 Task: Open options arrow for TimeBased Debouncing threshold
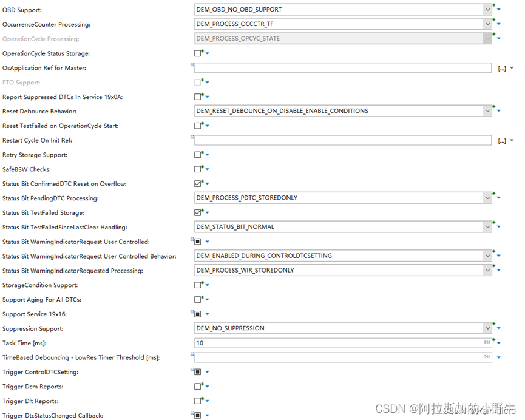498,357
